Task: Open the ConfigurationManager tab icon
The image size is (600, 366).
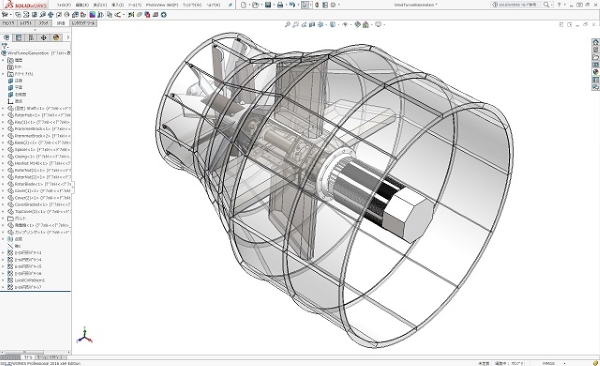Action: tap(31, 38)
